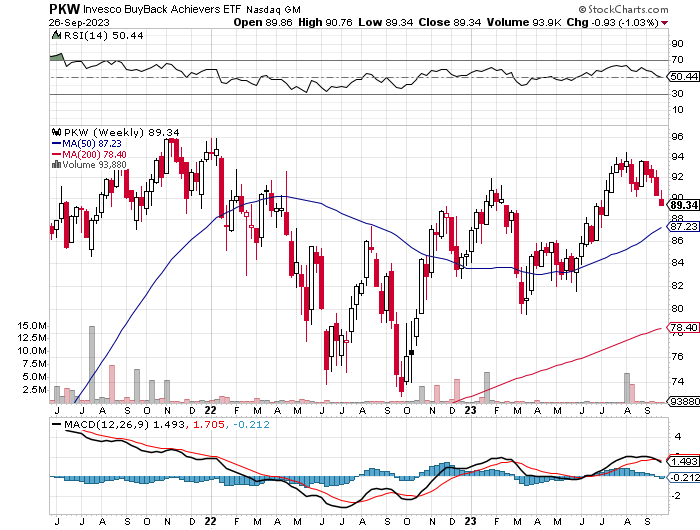700x530 pixels.
Task: Click the Volume 93,880 legend label
Action: tap(94, 165)
